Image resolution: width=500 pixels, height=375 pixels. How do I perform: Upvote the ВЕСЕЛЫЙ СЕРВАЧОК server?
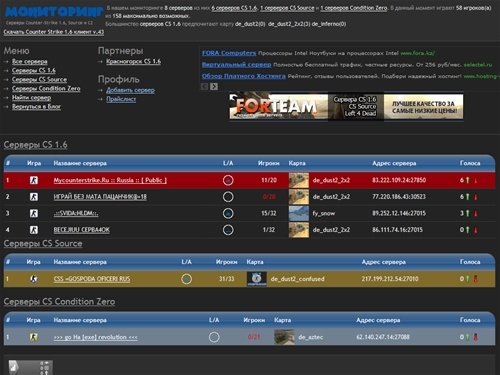tap(467, 230)
